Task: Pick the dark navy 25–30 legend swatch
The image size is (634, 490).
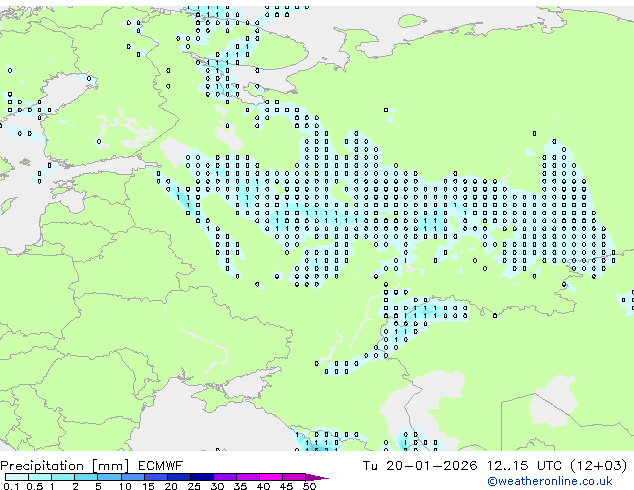Action: pos(202,477)
